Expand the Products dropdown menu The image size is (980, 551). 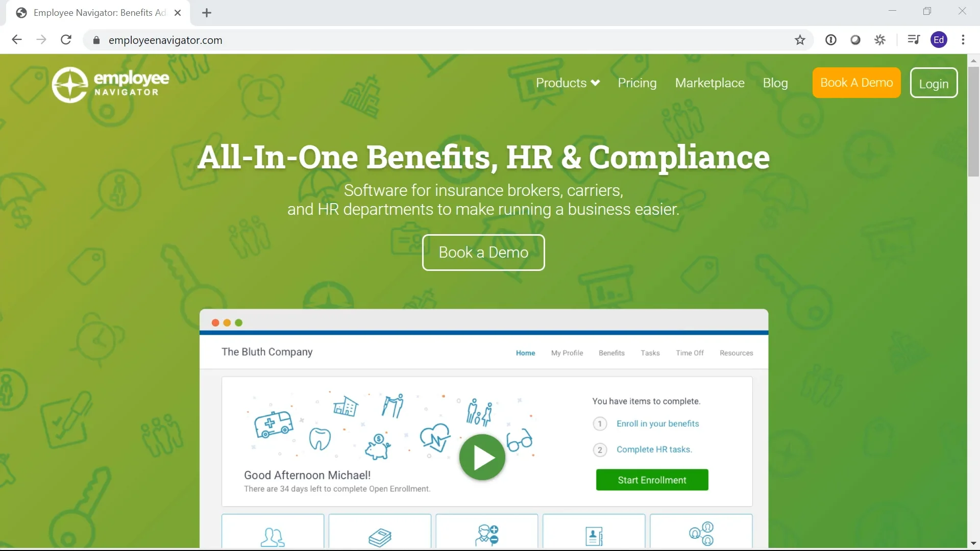(568, 83)
